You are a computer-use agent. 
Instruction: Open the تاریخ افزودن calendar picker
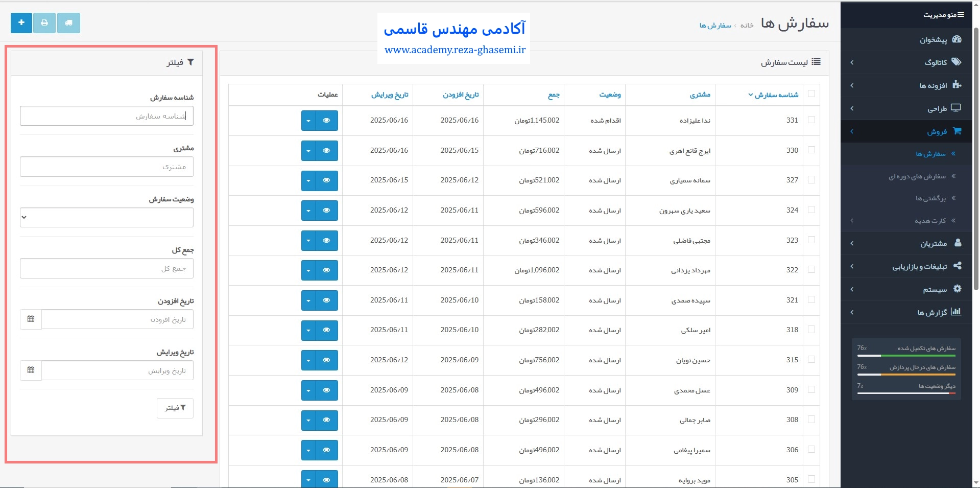pyautogui.click(x=31, y=319)
